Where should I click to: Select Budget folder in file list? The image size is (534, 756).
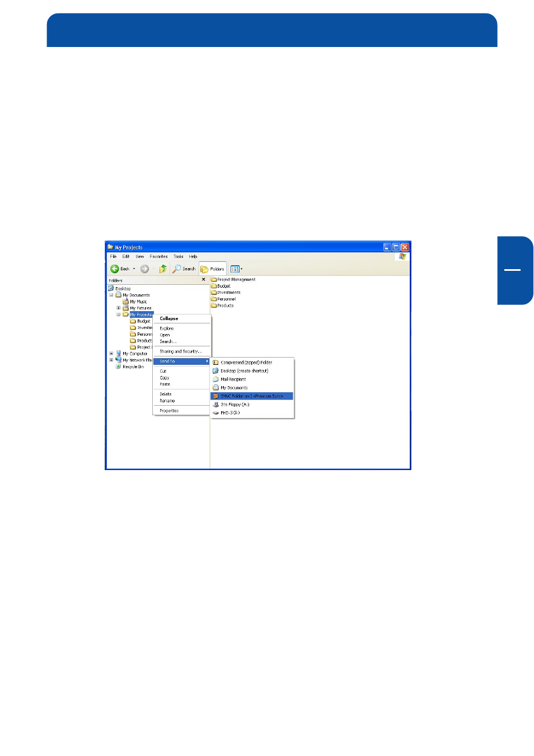click(x=221, y=286)
